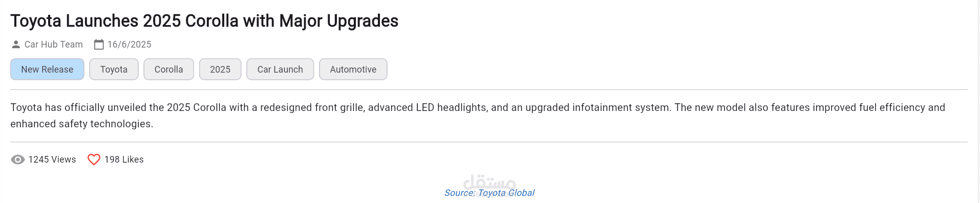Click the Car Hub Team author name

pos(54,44)
